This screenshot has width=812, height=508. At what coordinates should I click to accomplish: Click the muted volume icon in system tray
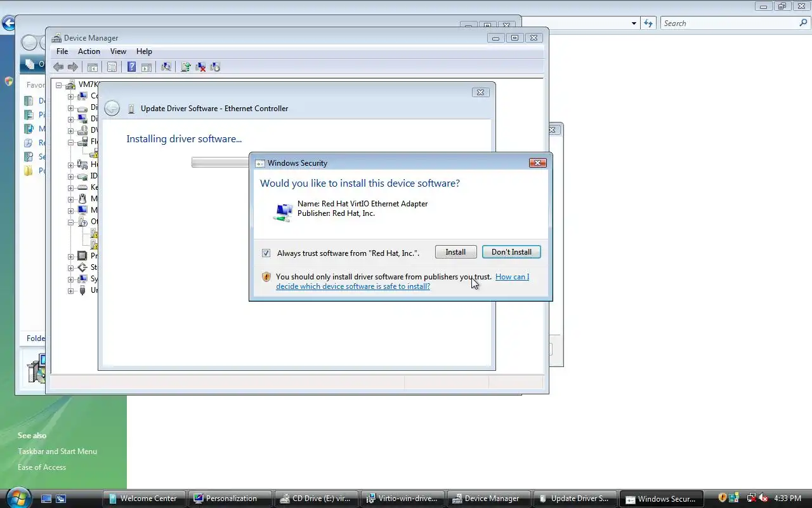tap(763, 498)
